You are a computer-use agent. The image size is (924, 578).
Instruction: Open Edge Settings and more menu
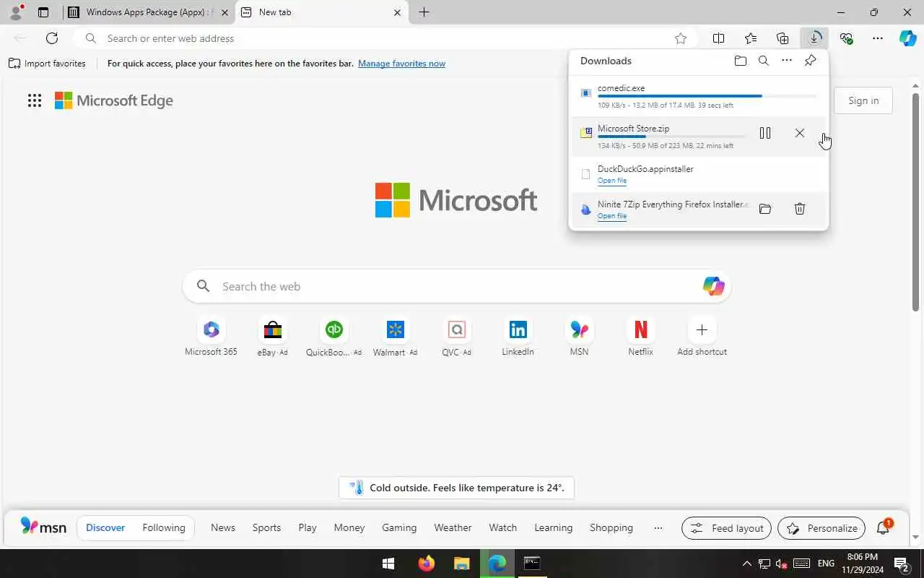pos(878,38)
